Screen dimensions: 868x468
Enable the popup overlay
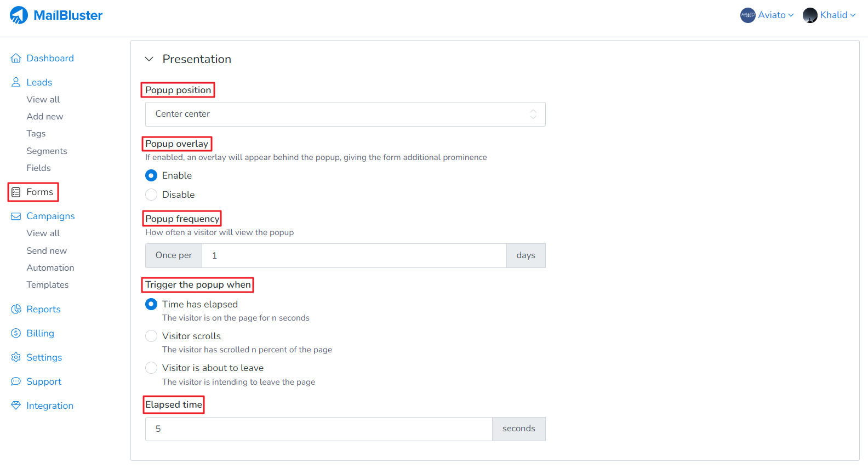(x=151, y=175)
